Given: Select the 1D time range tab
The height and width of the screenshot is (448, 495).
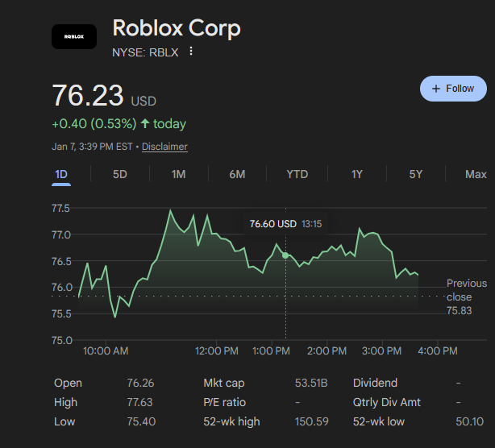Looking at the screenshot, I should point(61,174).
